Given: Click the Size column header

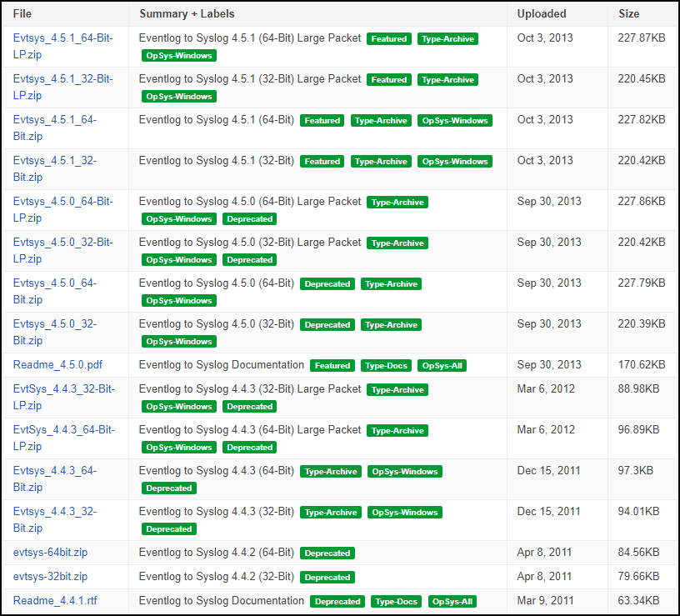Looking at the screenshot, I should pos(629,14).
